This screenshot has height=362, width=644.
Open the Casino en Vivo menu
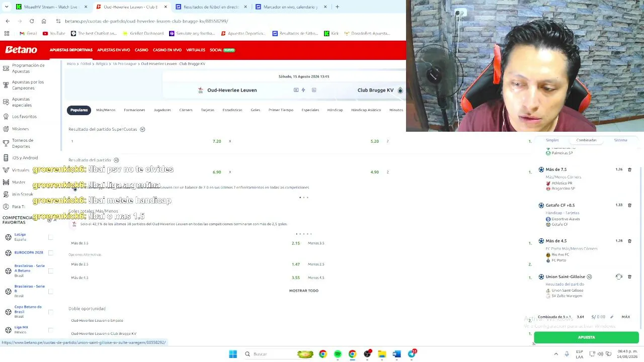pos(167,50)
